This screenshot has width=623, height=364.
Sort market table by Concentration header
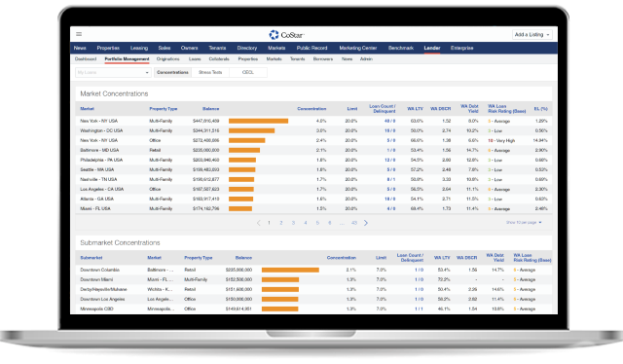311,108
